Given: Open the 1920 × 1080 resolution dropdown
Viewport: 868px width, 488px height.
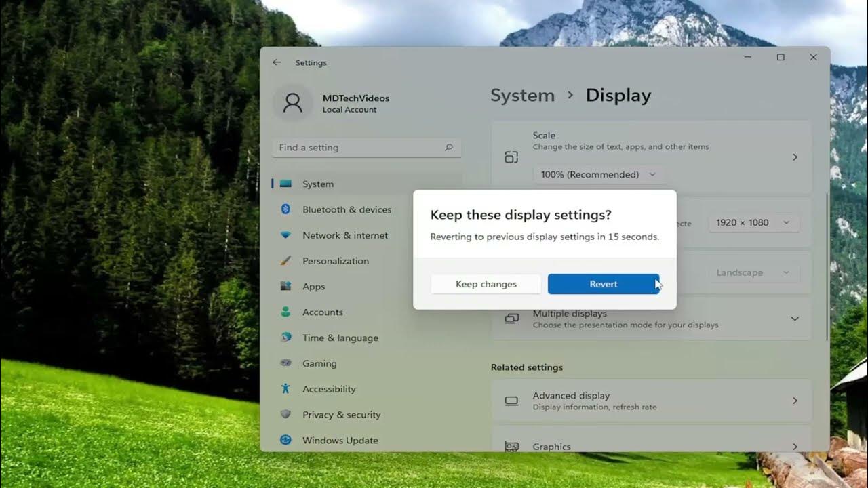Looking at the screenshot, I should (x=754, y=222).
